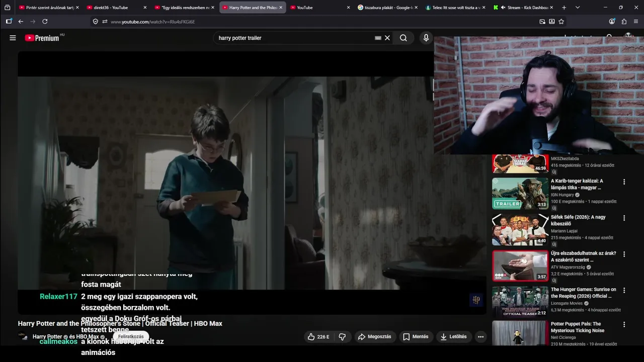Open Potter Puppet Pals video thumbnail
The image size is (644, 362).
(520, 333)
